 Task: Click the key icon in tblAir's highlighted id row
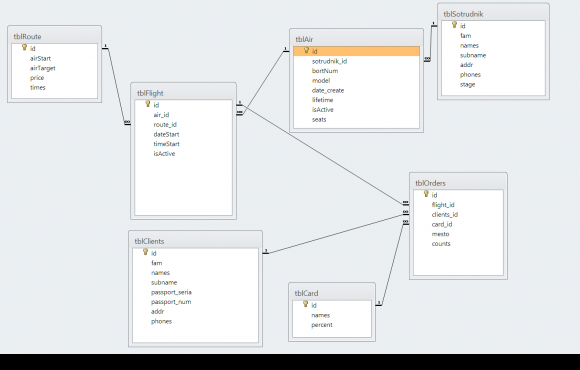pyautogui.click(x=306, y=50)
